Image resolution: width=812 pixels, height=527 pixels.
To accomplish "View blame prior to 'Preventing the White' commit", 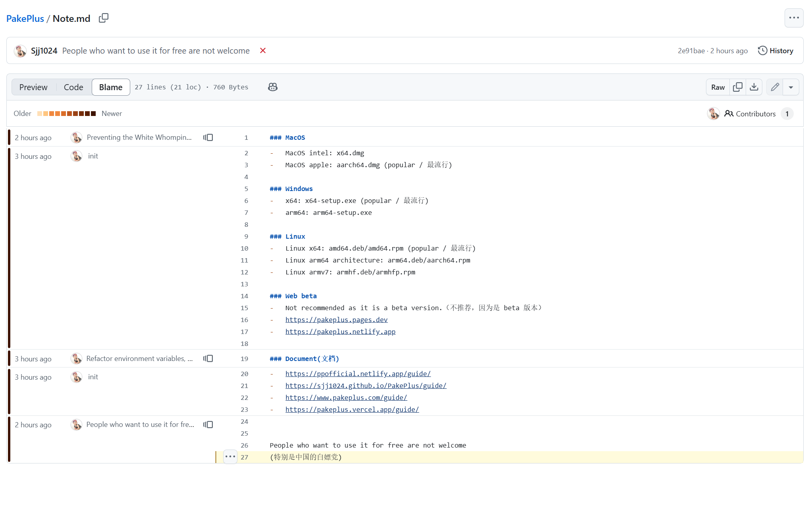I will click(208, 137).
